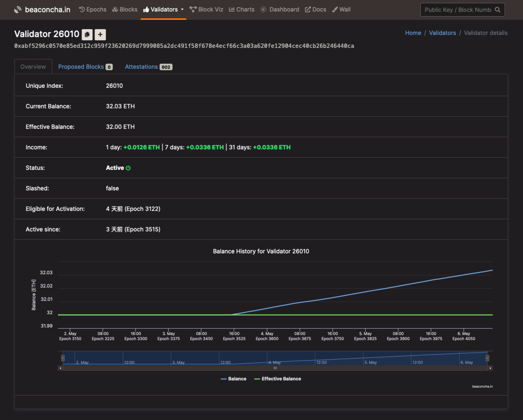Screen dimensions: 523x420
Task: Click the beaconcha.in logo icon
Action: [x=18, y=9]
